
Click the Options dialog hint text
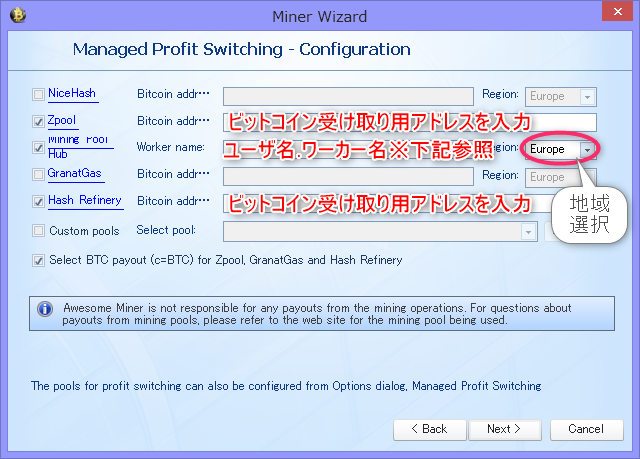click(x=286, y=386)
